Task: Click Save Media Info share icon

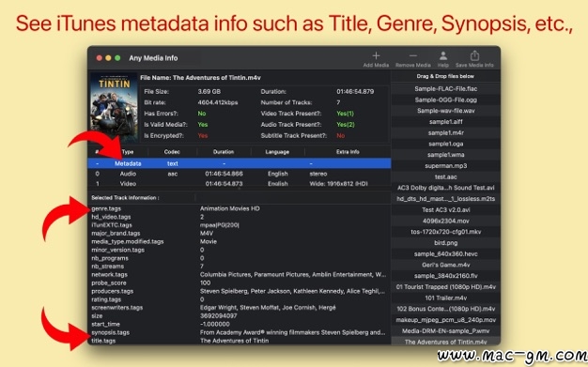Action: pos(474,55)
